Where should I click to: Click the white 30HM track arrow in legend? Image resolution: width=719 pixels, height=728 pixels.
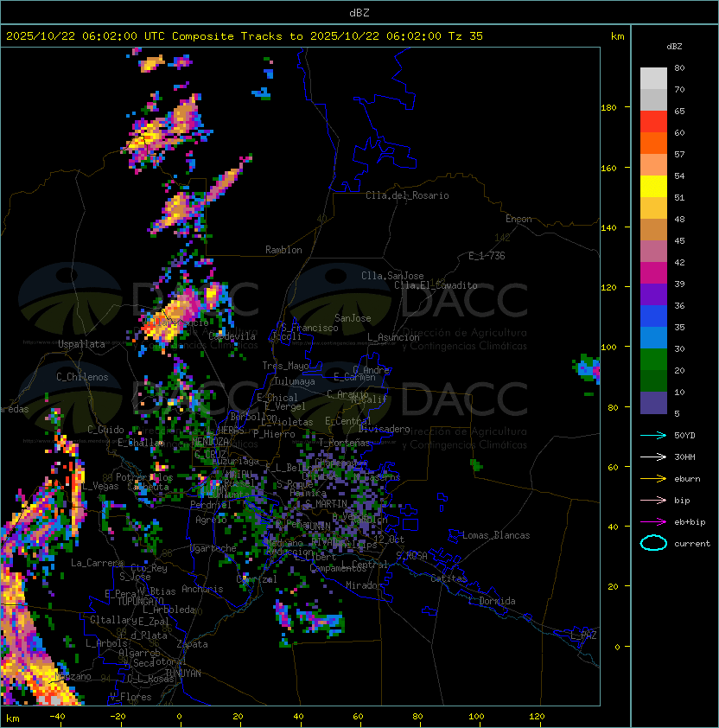click(x=653, y=457)
